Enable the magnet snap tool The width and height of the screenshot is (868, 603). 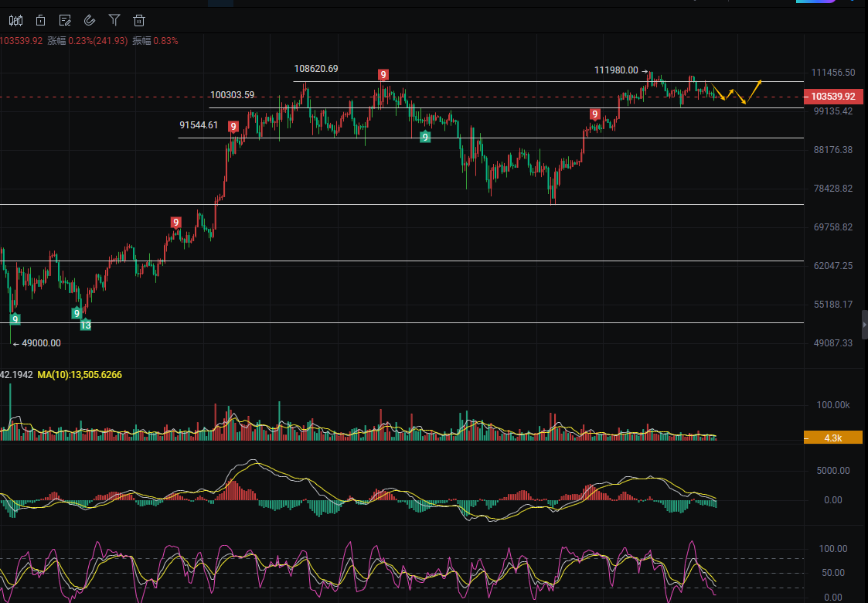coord(90,21)
